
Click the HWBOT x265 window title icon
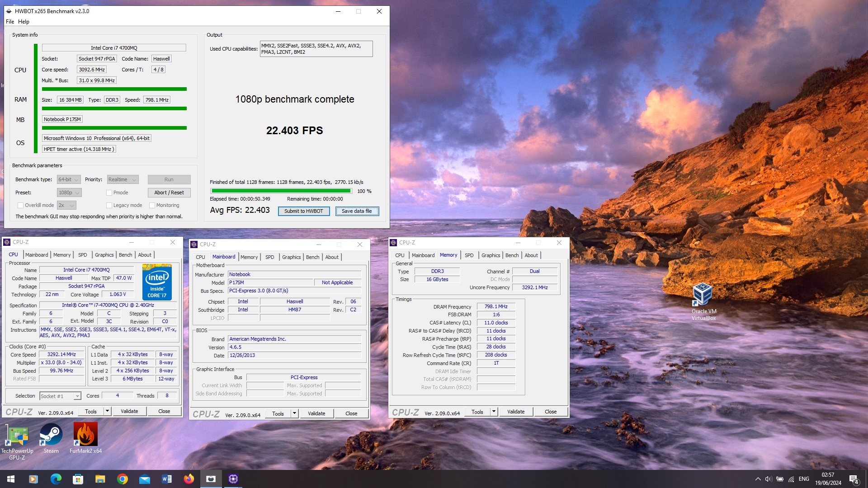9,11
